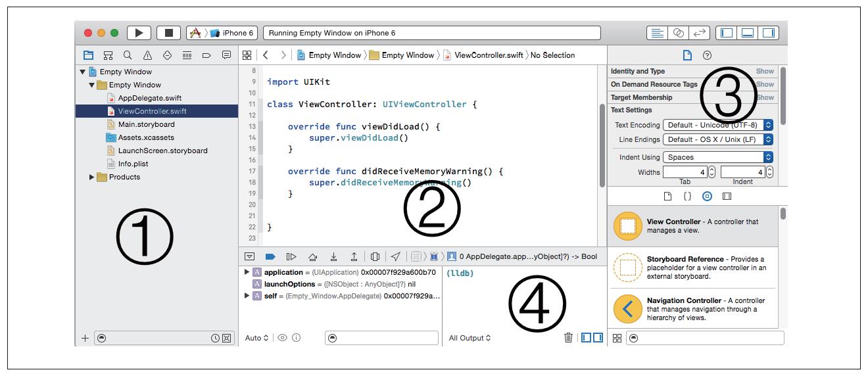Viewport: 868px width, 376px height.
Task: Toggle the Navigator pane visibility
Action: pyautogui.click(x=727, y=33)
